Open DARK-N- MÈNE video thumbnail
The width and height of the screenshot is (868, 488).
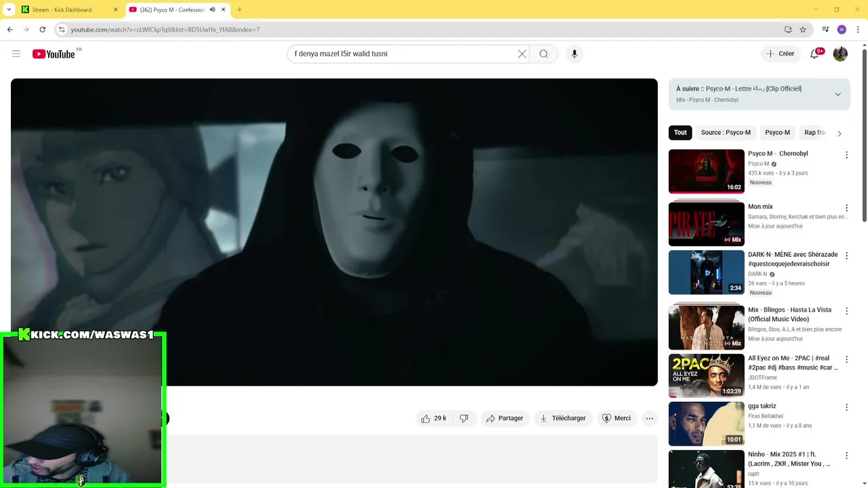[x=707, y=272]
